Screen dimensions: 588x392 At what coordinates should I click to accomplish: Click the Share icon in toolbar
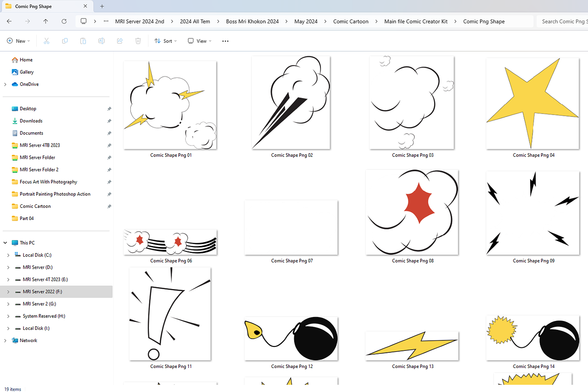(x=120, y=41)
